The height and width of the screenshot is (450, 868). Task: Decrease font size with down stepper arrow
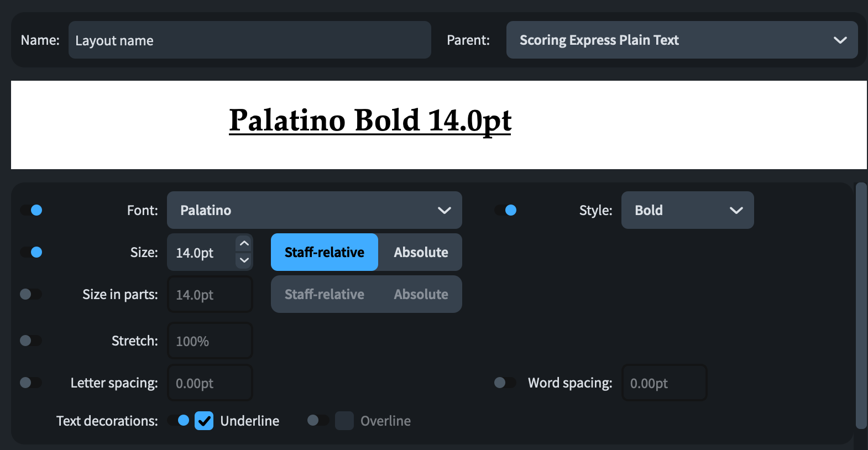coord(244,260)
